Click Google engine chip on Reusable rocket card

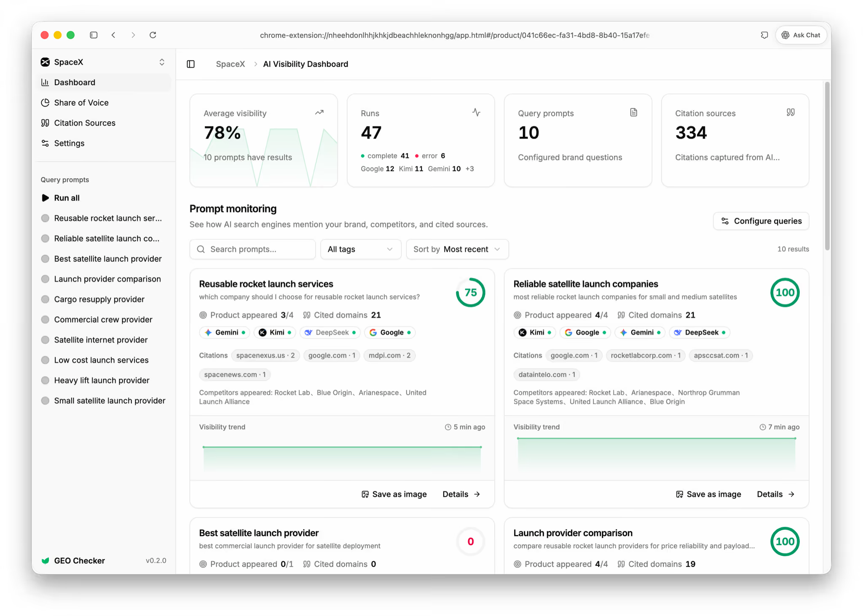390,333
